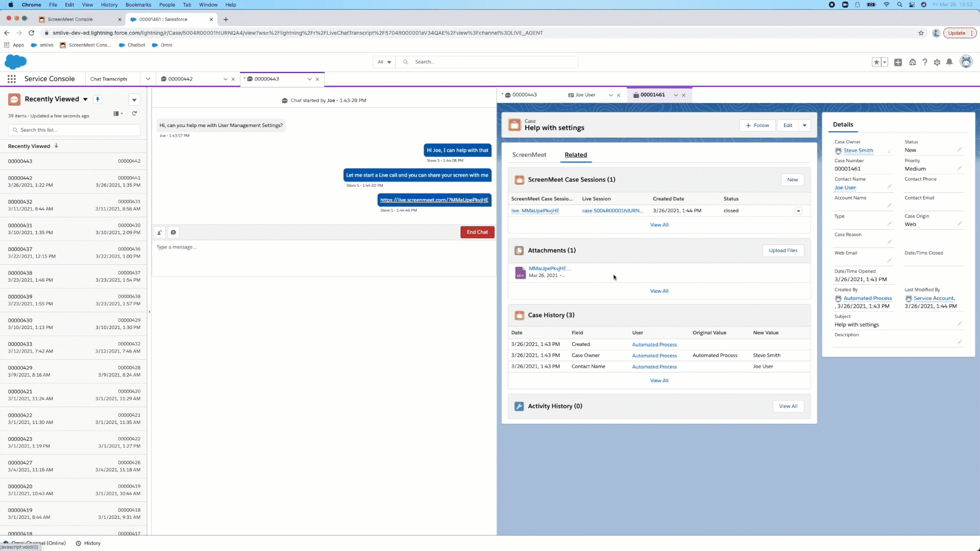Close the 00000442 workspace tab

pos(233,79)
